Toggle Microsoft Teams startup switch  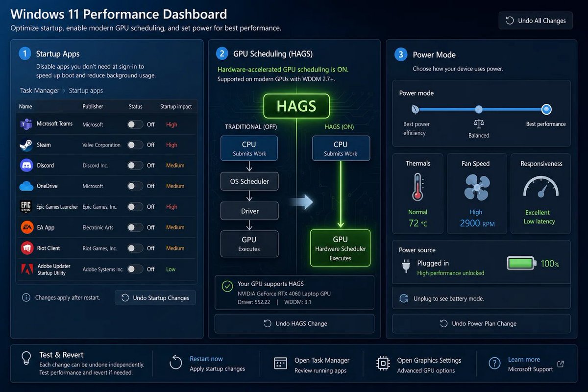[135, 124]
